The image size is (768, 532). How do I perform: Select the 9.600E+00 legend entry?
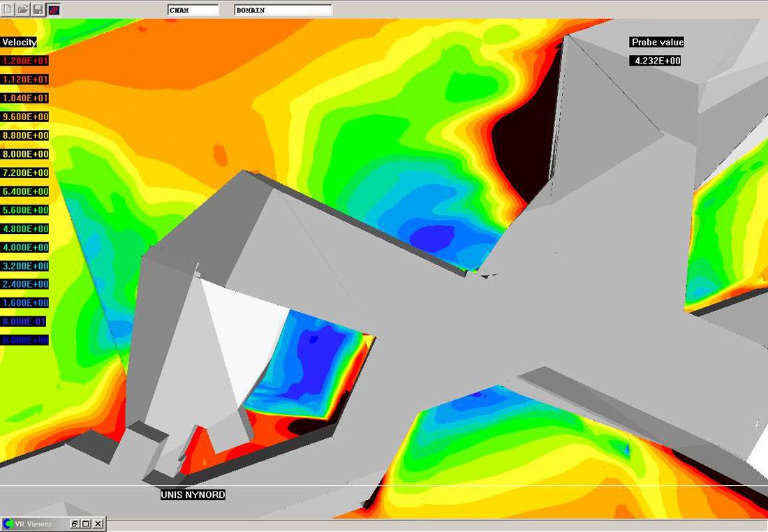(25, 117)
